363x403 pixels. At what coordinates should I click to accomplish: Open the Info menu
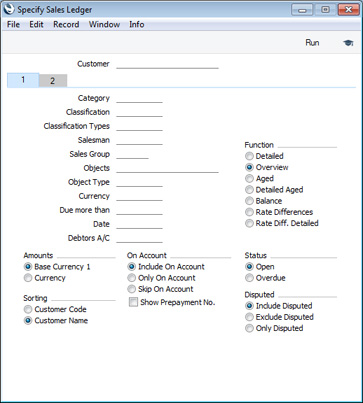137,25
